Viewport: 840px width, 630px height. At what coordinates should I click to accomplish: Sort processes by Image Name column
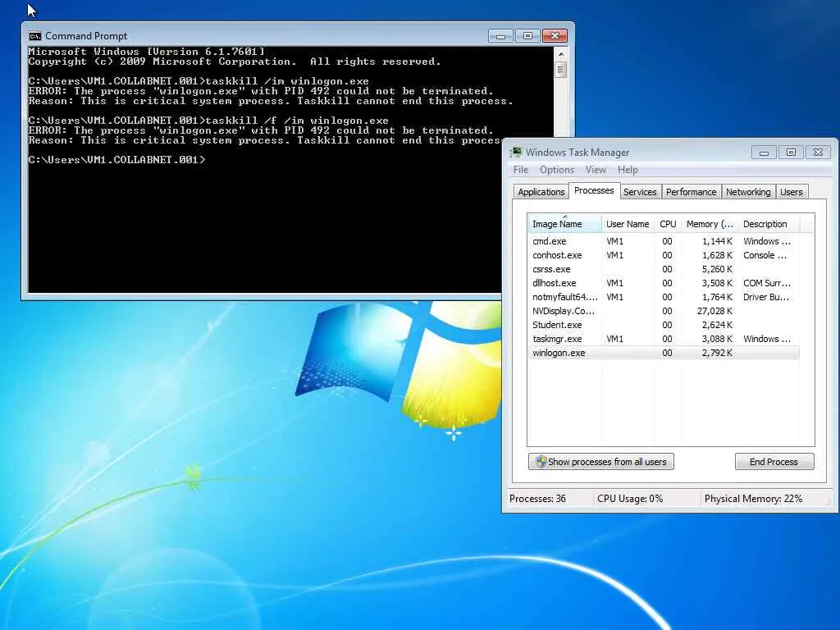(x=564, y=224)
